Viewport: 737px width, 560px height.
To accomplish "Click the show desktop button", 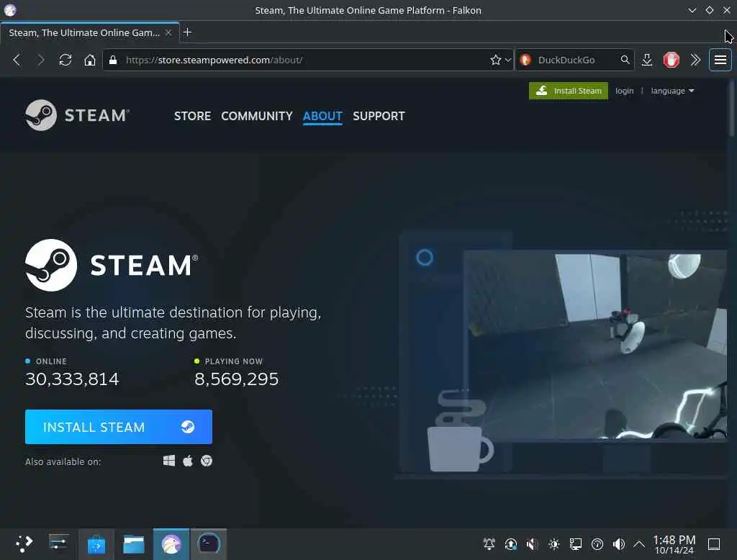I will coord(713,544).
